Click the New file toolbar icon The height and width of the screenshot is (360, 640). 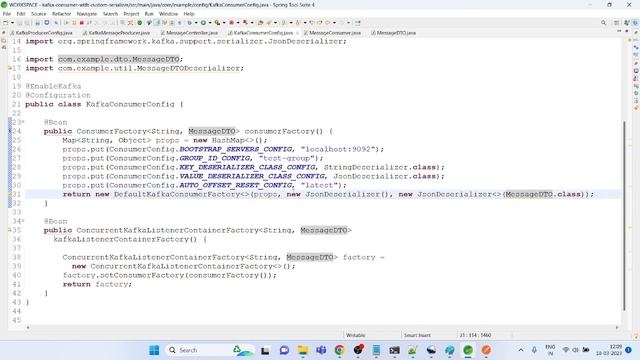(6, 23)
